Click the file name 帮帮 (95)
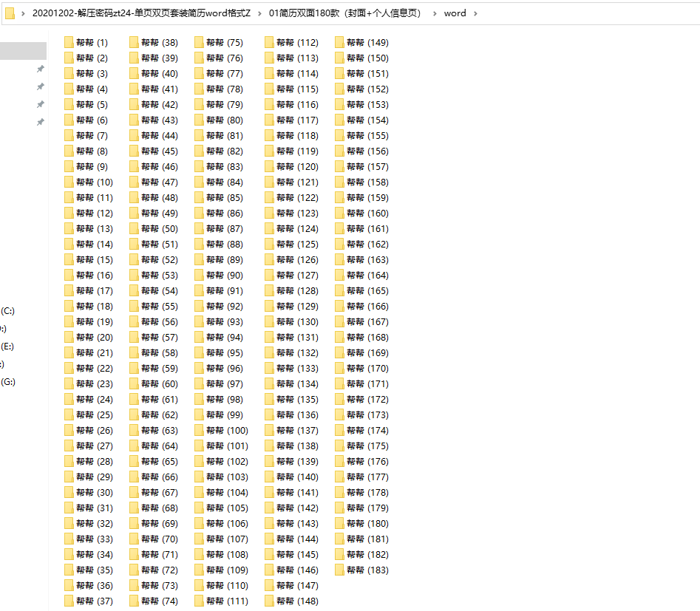 point(225,353)
